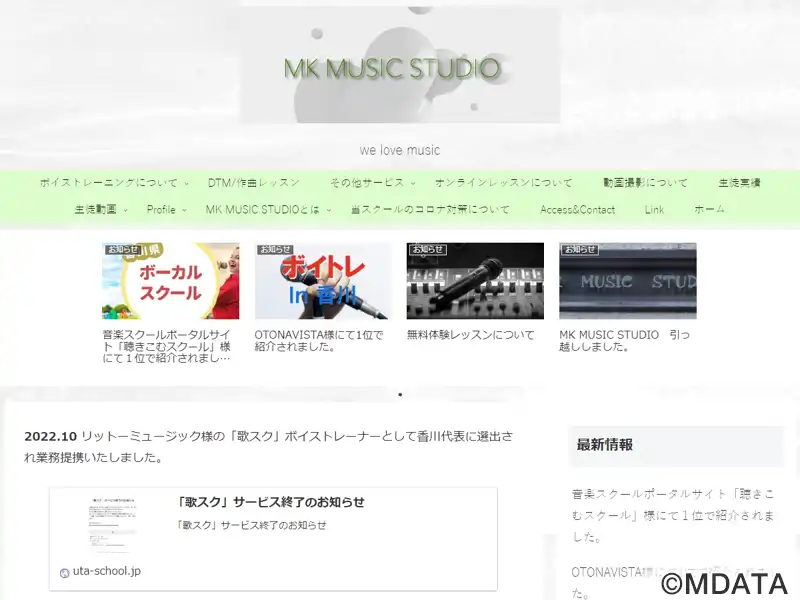Screen dimensions: 800x600
Task: Open 無料体験レッスンについて article title
Action: tap(470, 335)
